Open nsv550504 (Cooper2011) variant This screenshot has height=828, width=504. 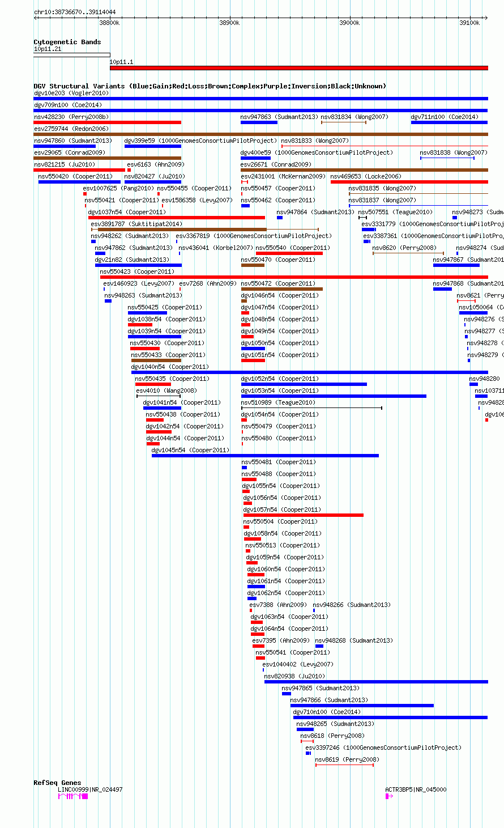click(x=281, y=521)
